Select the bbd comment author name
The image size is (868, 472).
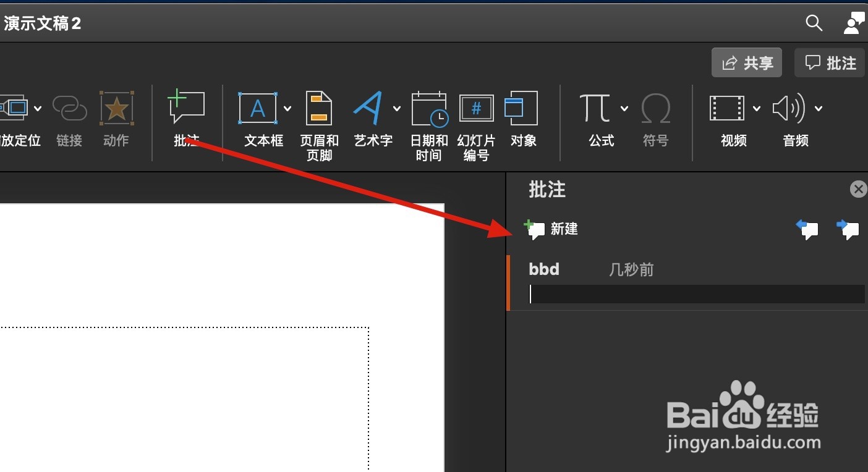click(544, 269)
